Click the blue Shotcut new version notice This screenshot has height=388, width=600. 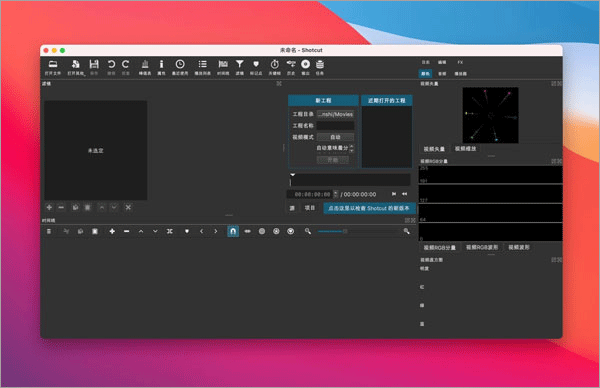[369, 208]
